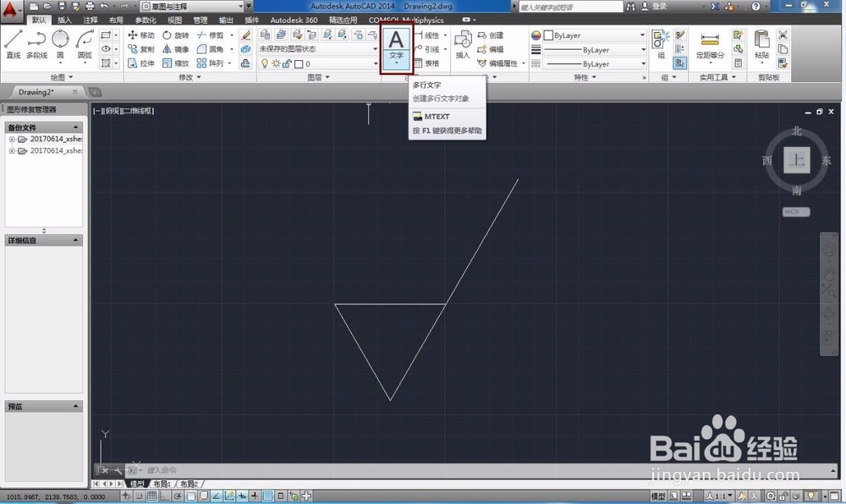Expand the Draw (绘图) panel
This screenshot has height=504, width=846.
(61, 77)
